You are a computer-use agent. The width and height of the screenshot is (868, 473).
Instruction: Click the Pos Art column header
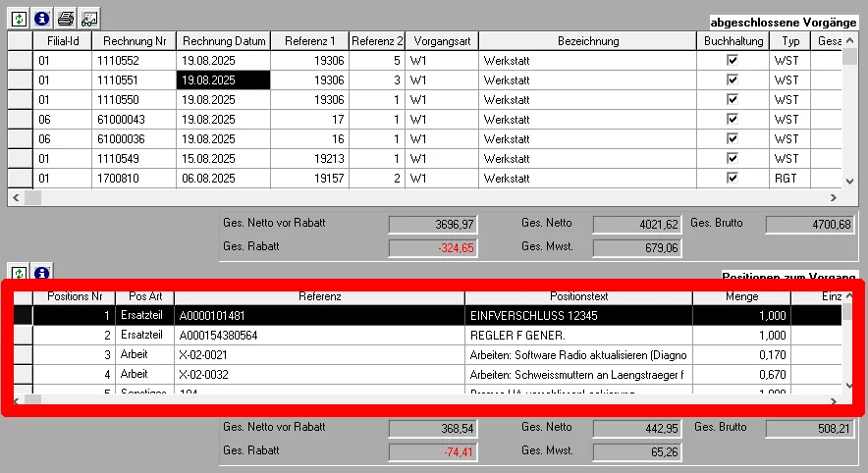tap(145, 296)
